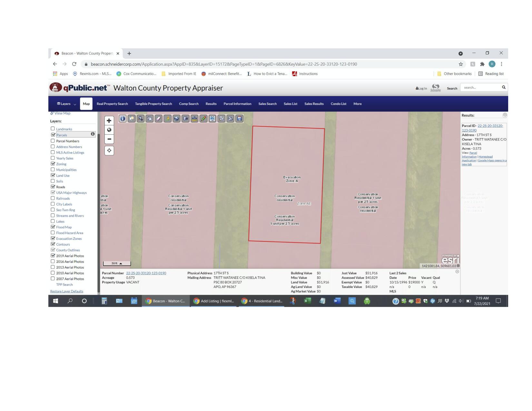Click the Restore Layer Defaults link
532x411 pixels.
tap(67, 291)
